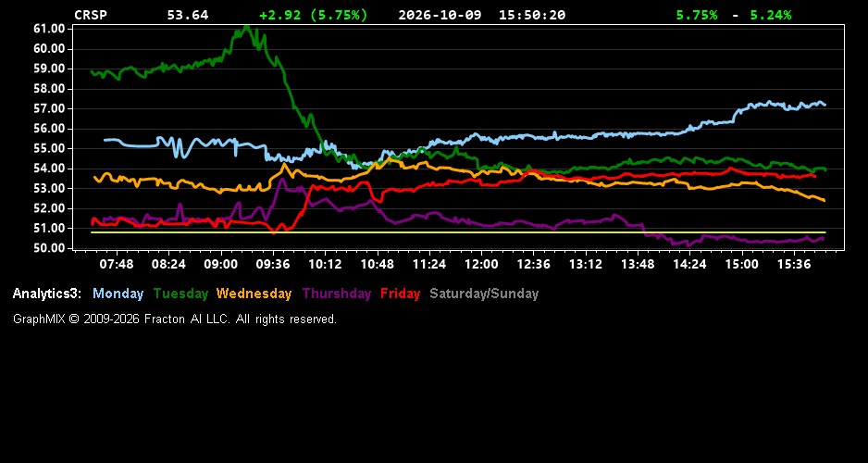Viewport: 868px width, 463px height.
Task: Click the 15:00 time axis label
Action: pos(742,264)
